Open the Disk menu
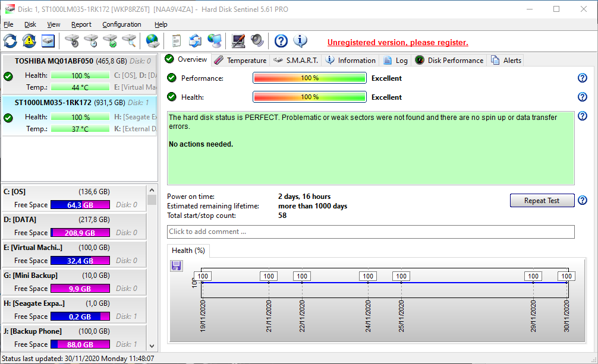Screen dimensions: 598x364 point(30,24)
